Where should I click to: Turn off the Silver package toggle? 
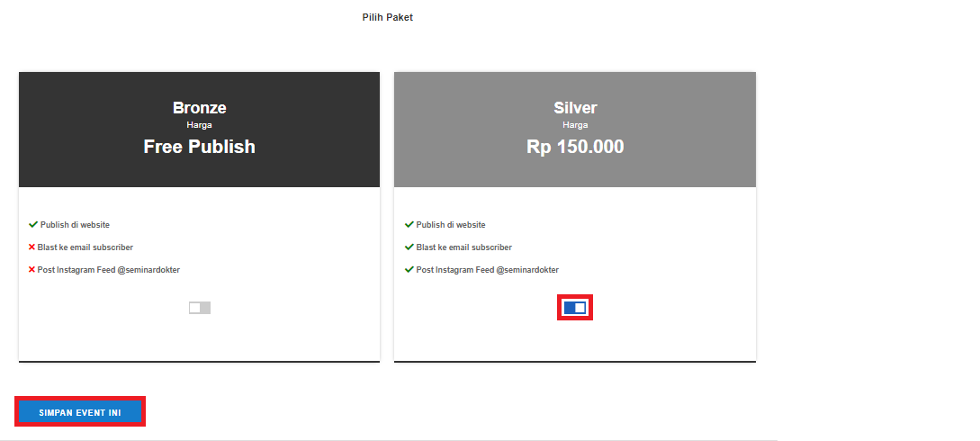[x=575, y=308]
